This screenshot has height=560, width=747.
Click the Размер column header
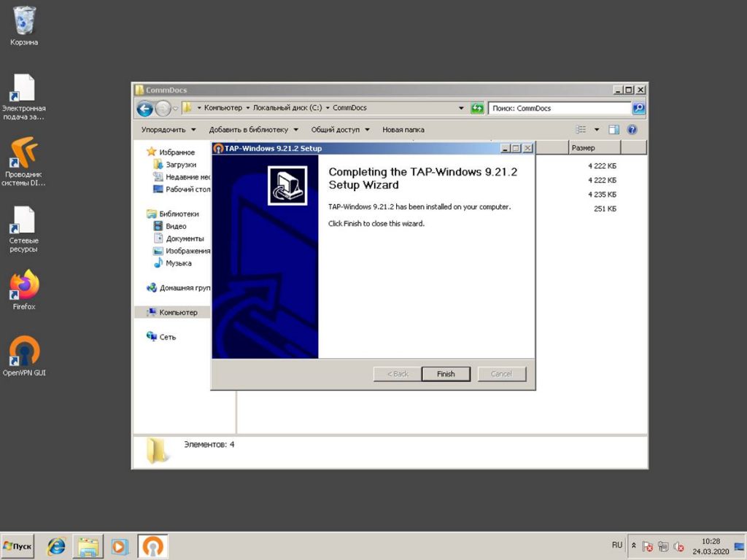[595, 148]
